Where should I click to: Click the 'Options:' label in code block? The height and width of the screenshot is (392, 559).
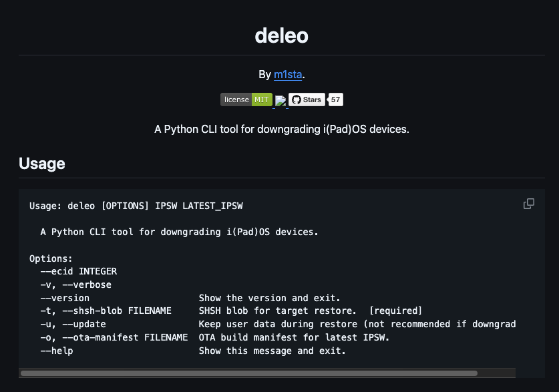51,258
